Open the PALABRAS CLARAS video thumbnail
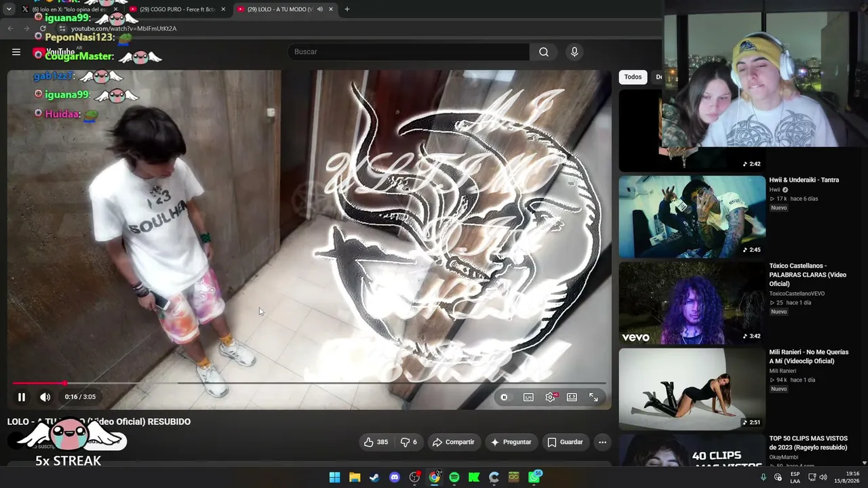The height and width of the screenshot is (488, 868). [x=692, y=303]
